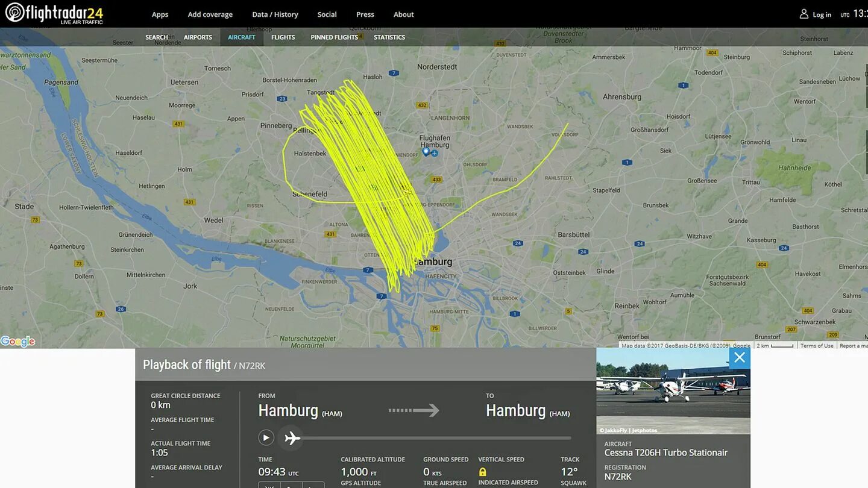868x488 pixels.
Task: Click the Stade label on map
Action: (x=24, y=206)
